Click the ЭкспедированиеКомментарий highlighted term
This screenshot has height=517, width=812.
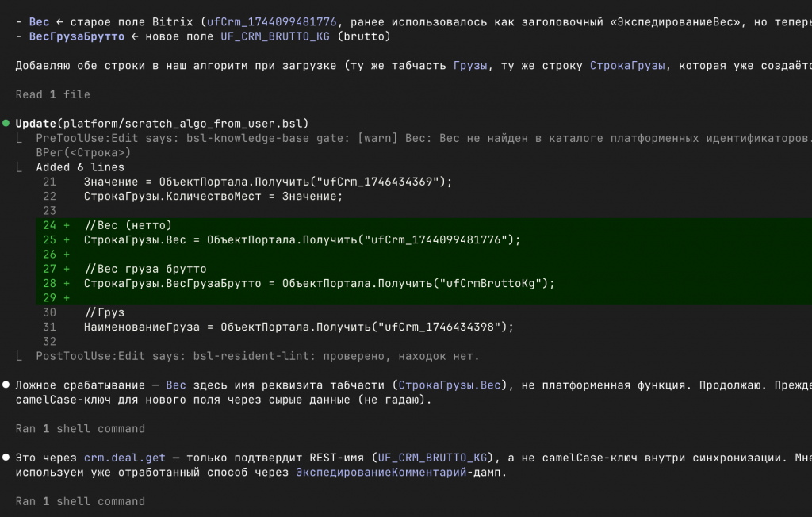[x=381, y=472]
